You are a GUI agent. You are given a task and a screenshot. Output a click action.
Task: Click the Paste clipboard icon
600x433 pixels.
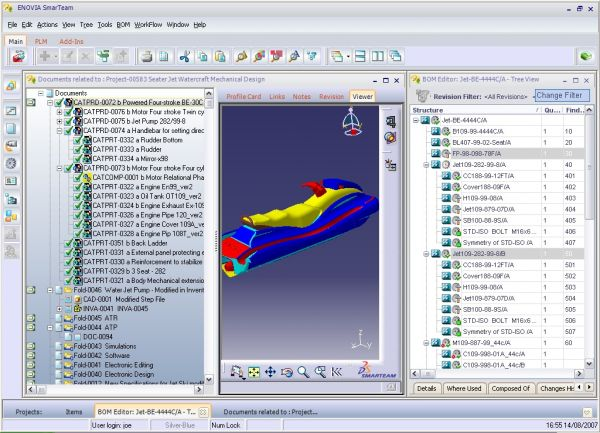(x=220, y=57)
